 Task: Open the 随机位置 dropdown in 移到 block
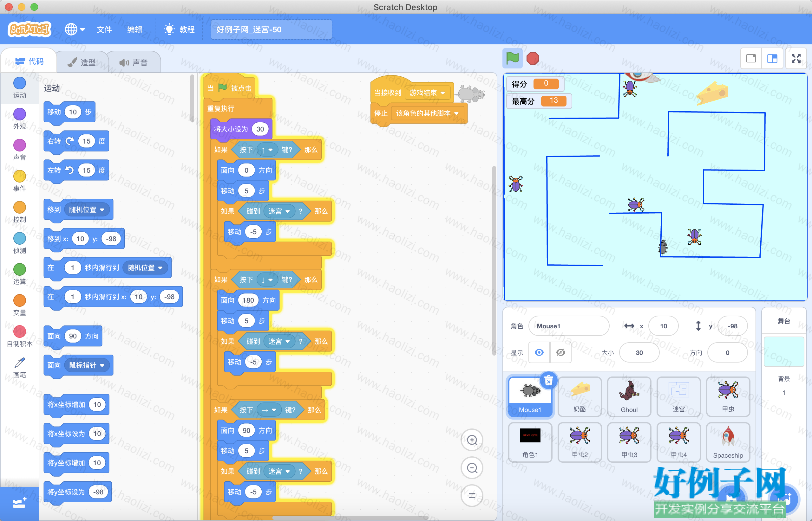click(87, 210)
